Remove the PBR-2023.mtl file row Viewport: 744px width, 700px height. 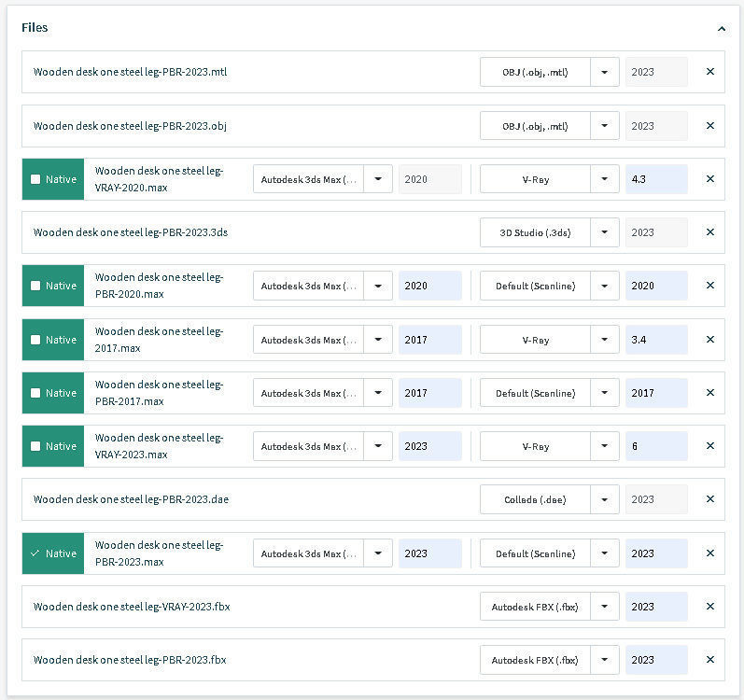pyautogui.click(x=710, y=72)
